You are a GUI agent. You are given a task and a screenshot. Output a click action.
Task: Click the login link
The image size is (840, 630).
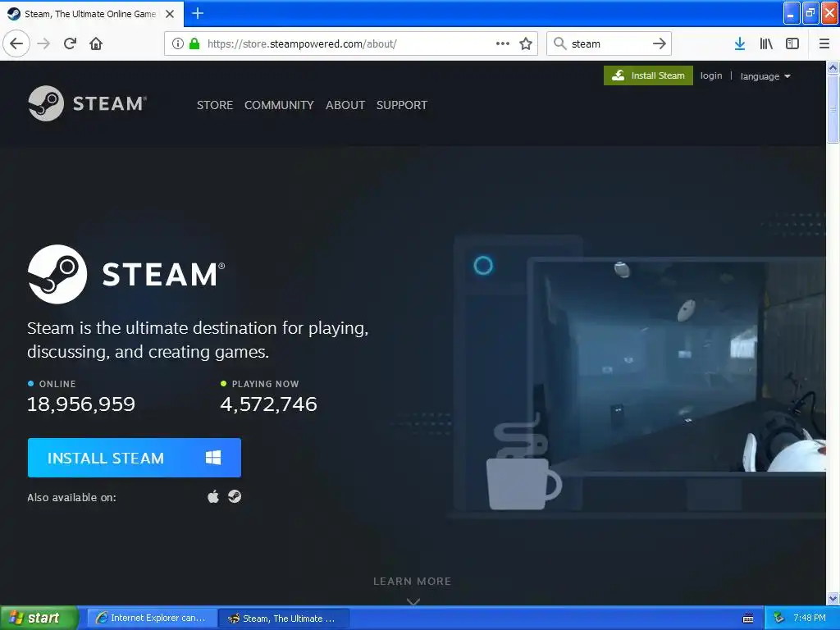pos(711,75)
